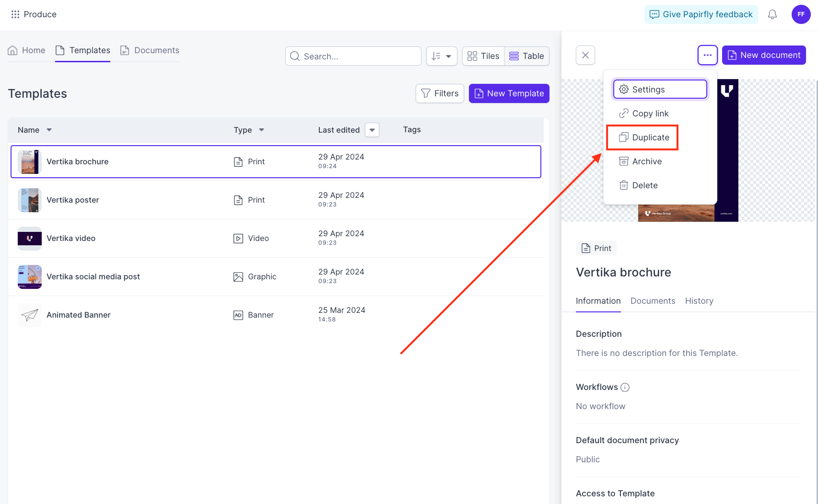Image resolution: width=818 pixels, height=504 pixels.
Task: Click the FF avatar circle
Action: coord(801,14)
